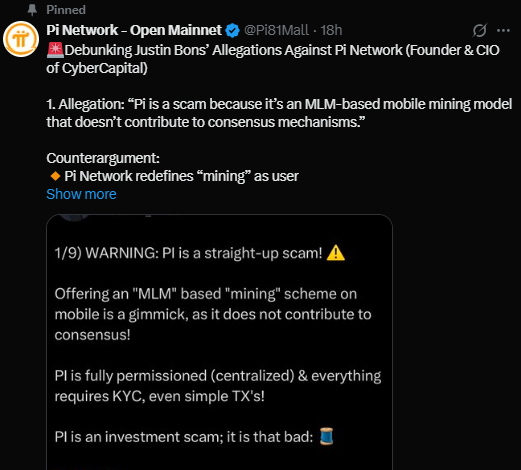Open the three-dot more options menu
Image resolution: width=521 pixels, height=470 pixels.
(x=503, y=31)
